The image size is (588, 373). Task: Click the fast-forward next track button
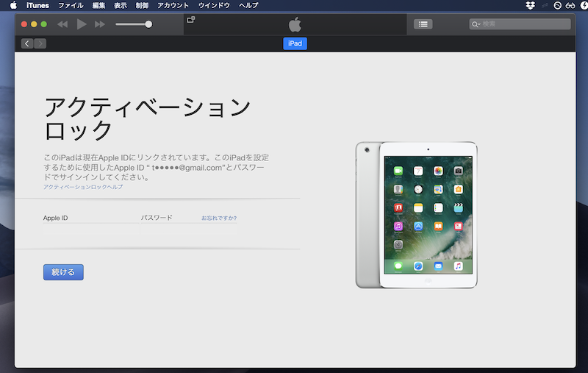pyautogui.click(x=100, y=24)
